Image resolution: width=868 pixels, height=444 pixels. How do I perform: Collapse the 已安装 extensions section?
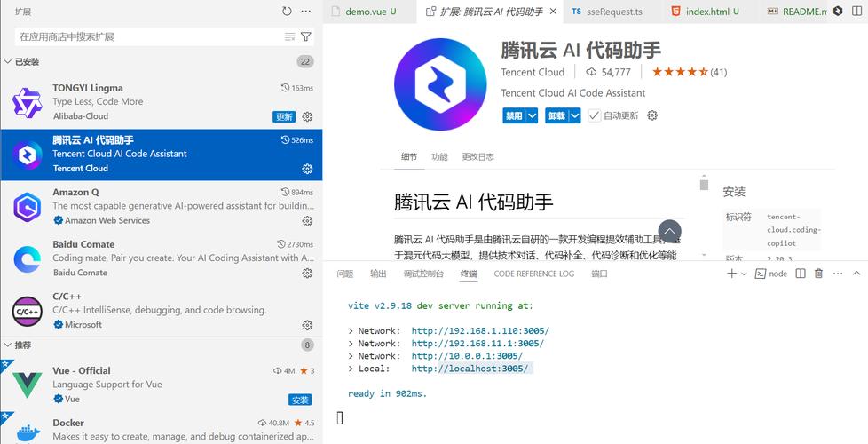(8, 61)
